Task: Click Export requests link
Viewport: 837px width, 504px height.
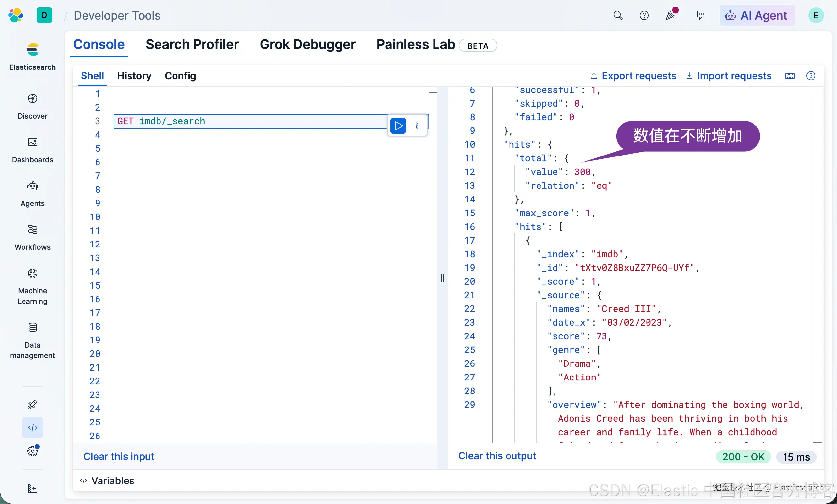Action: click(633, 76)
